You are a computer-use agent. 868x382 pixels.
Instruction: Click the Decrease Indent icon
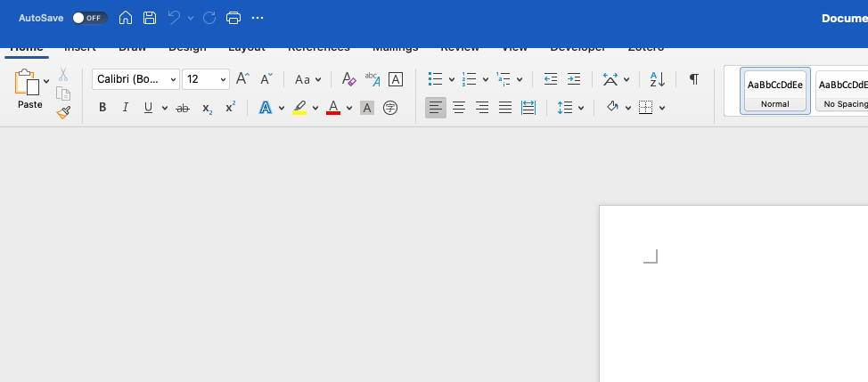550,79
